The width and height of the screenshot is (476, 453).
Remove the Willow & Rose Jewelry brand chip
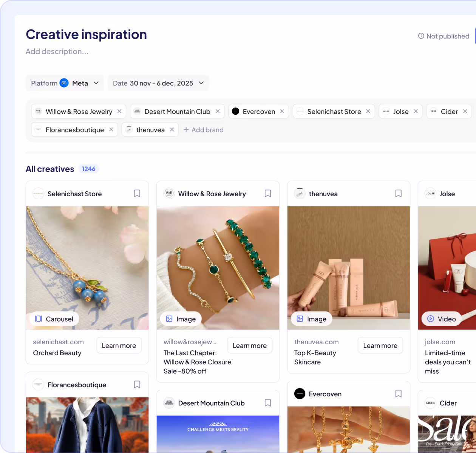(x=119, y=111)
